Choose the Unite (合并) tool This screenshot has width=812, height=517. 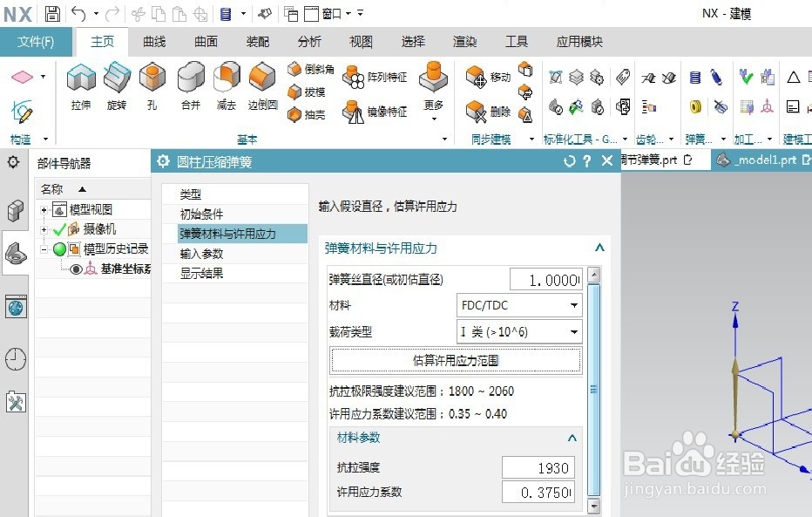pos(191,86)
